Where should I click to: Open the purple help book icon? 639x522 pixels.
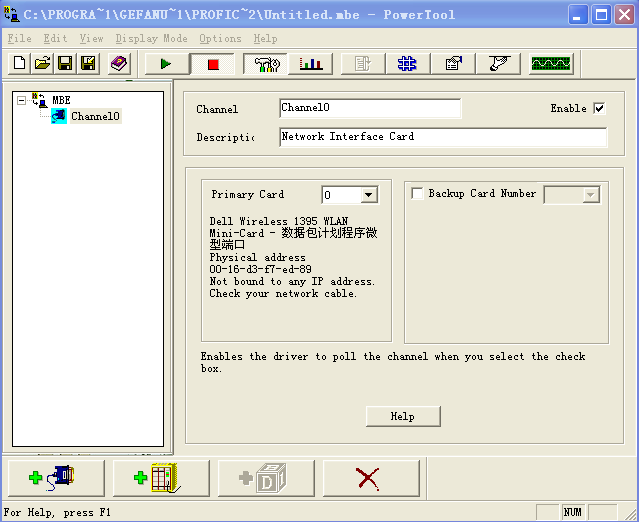click(x=119, y=64)
